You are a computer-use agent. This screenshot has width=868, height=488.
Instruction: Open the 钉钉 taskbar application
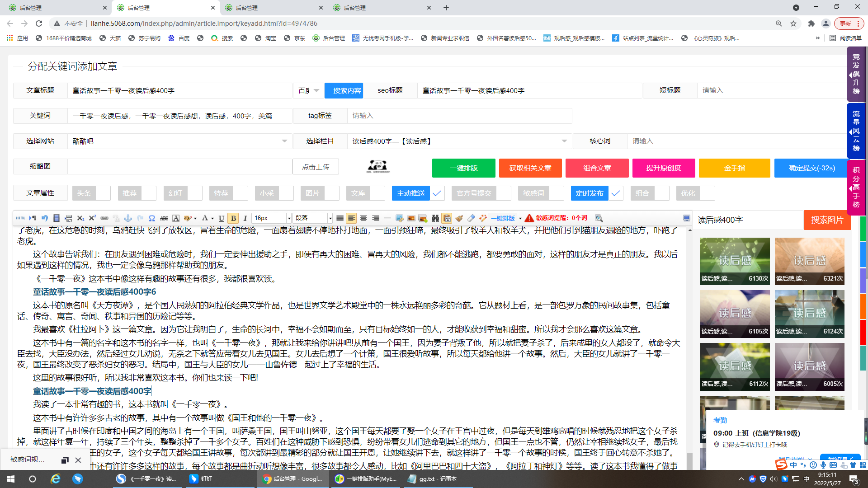221,479
